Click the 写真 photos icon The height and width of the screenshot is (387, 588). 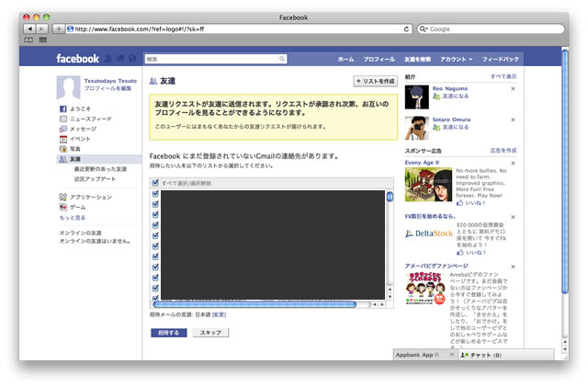point(63,149)
